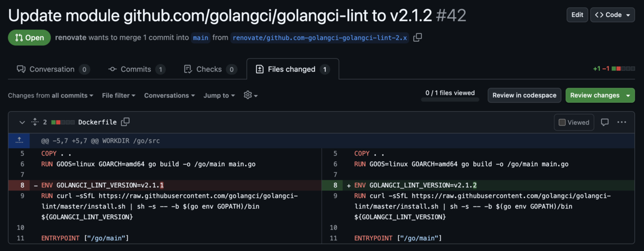Open renovate/github.com-golangci branch link
The width and height of the screenshot is (644, 251).
point(320,38)
